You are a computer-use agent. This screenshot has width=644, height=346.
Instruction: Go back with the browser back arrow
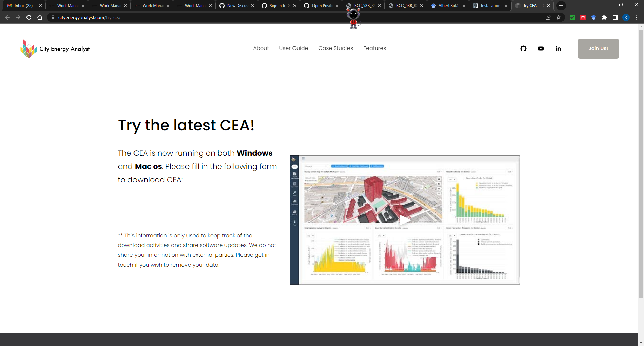click(7, 17)
